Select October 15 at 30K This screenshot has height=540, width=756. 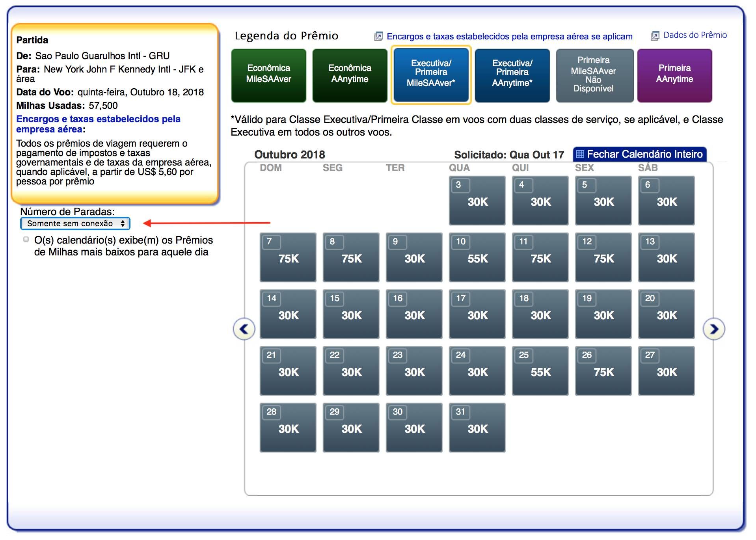point(351,314)
